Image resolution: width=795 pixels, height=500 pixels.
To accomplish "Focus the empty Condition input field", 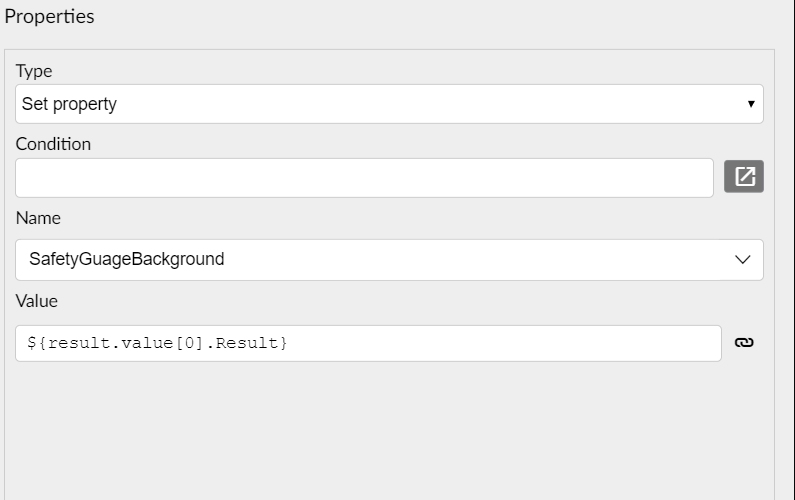I will [x=364, y=178].
